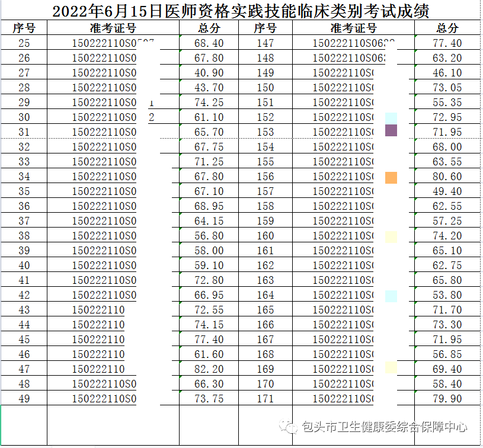Click score cell 59.10
The width and height of the screenshot is (483, 448).
[x=209, y=265]
